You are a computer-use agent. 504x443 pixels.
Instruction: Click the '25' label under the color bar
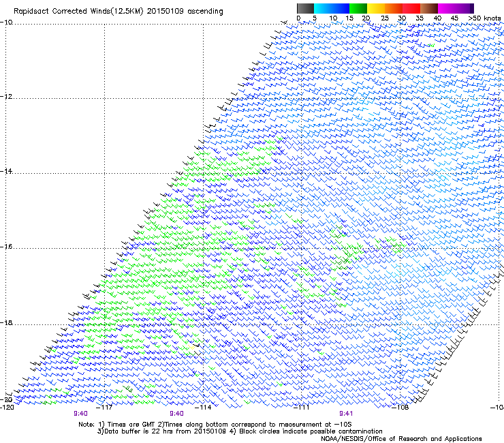[385, 18]
